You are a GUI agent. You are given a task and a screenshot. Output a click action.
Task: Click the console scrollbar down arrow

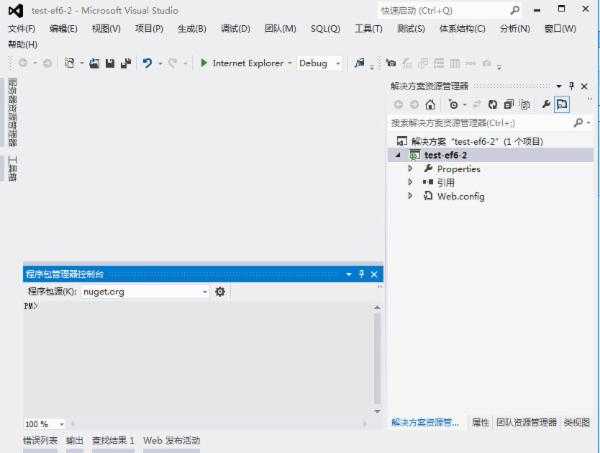coord(377,411)
